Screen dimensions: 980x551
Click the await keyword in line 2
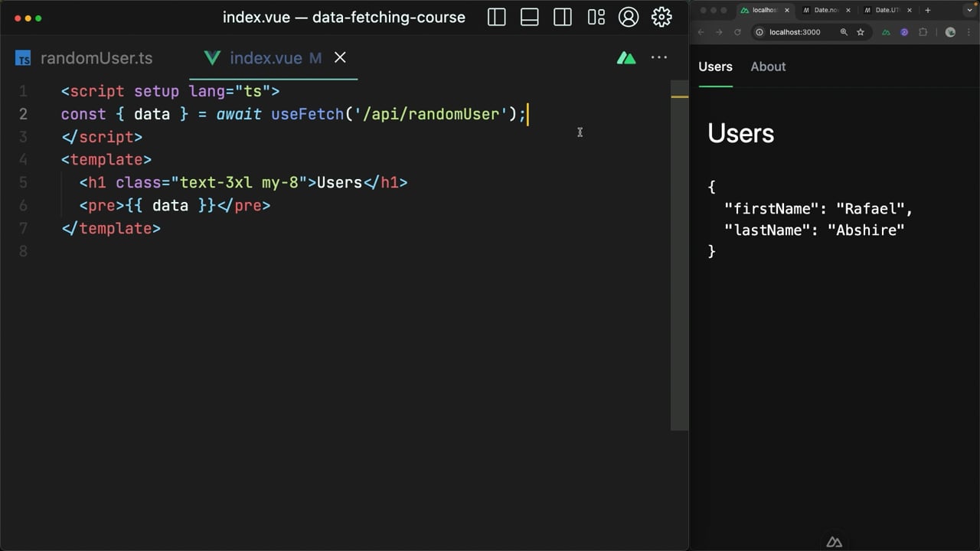(x=239, y=114)
